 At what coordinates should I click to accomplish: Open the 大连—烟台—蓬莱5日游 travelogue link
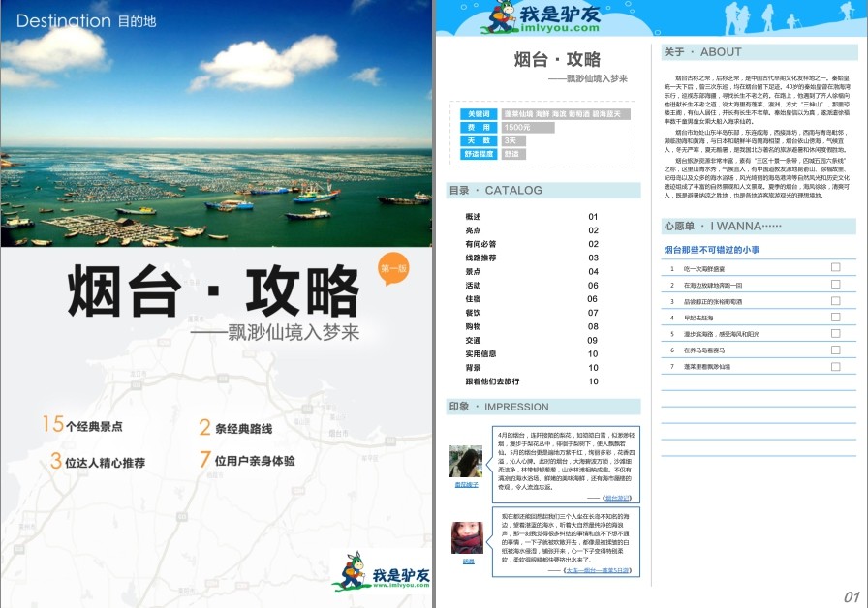(x=598, y=570)
